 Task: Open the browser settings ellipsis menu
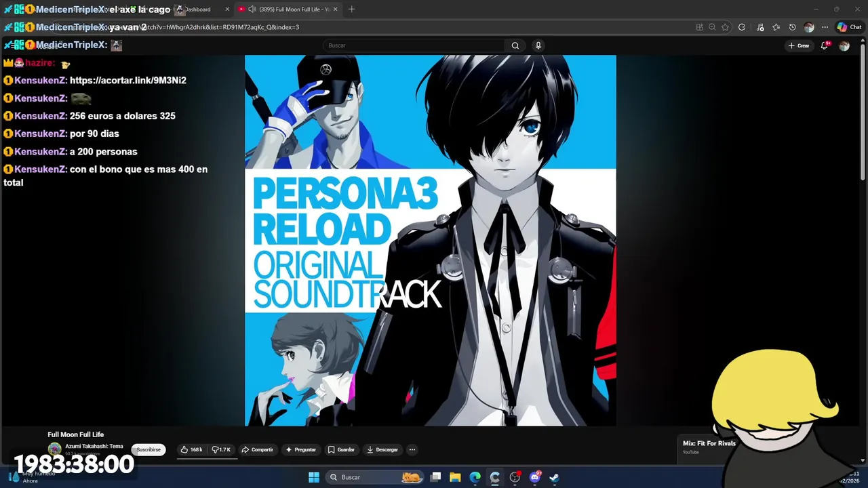[825, 27]
